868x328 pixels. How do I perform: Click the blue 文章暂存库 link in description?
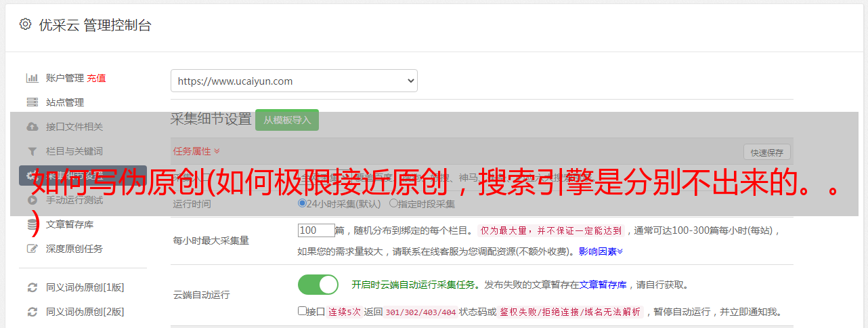coord(603,285)
